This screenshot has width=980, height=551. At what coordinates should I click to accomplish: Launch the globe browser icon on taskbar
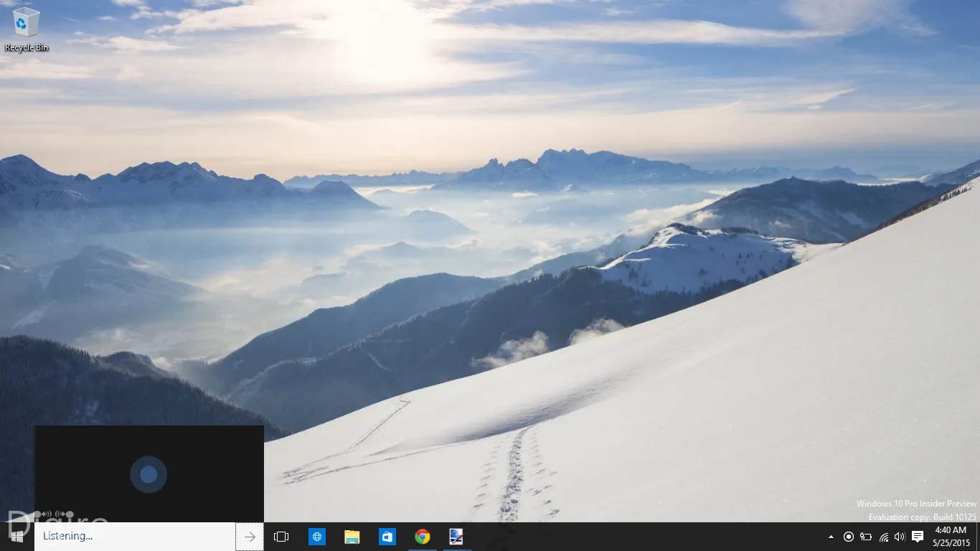point(317,537)
